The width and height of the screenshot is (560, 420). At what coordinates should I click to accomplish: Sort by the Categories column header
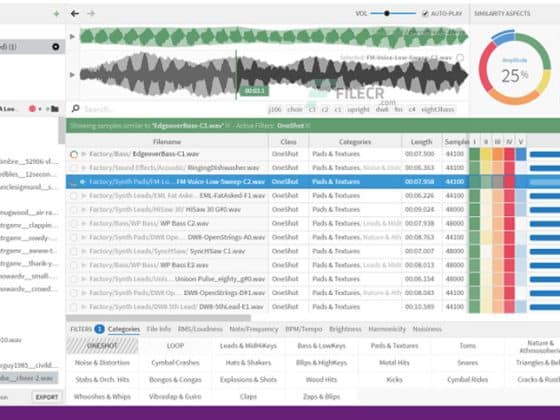coord(355,142)
